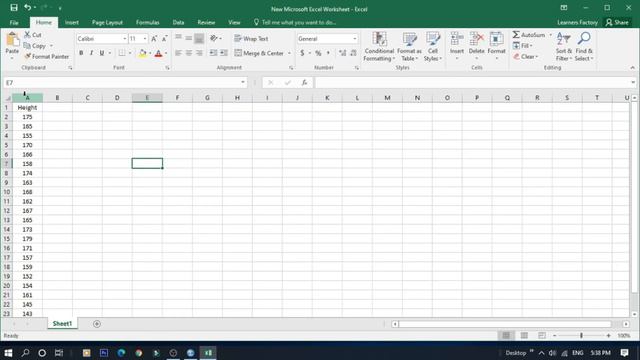Open the Borders icon
The image size is (640, 360).
point(122,53)
